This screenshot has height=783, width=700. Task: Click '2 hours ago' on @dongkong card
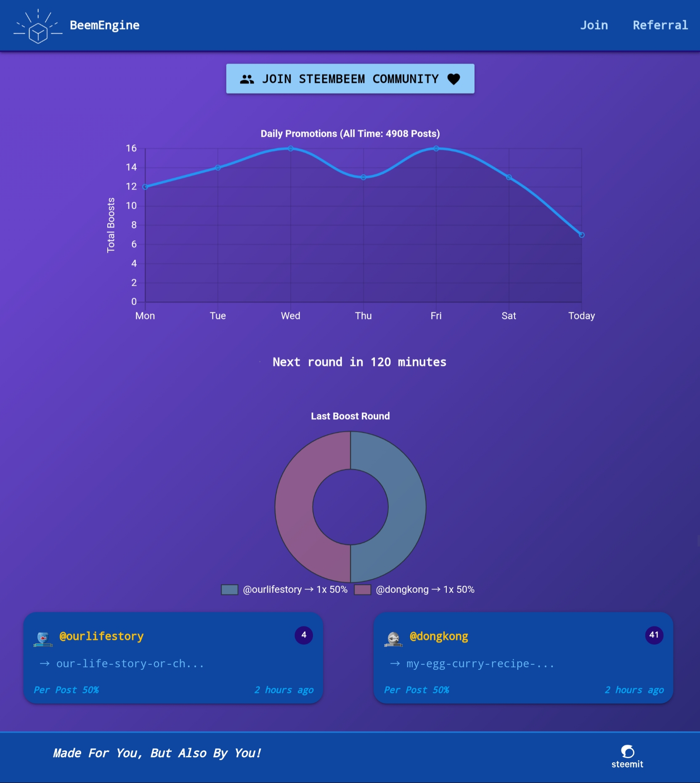coord(634,690)
